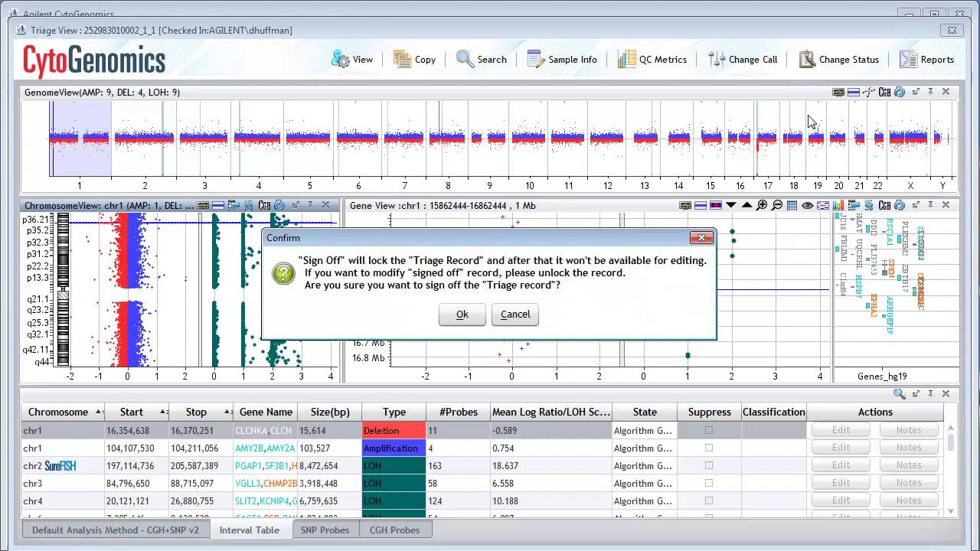Toggle Suppress checkbox for chr2 row
The image size is (980, 551).
click(709, 465)
